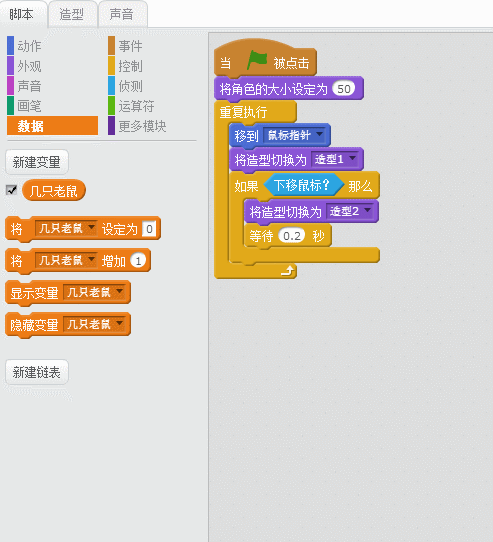
Task: Open the 声音 tab at top
Action: 122,14
